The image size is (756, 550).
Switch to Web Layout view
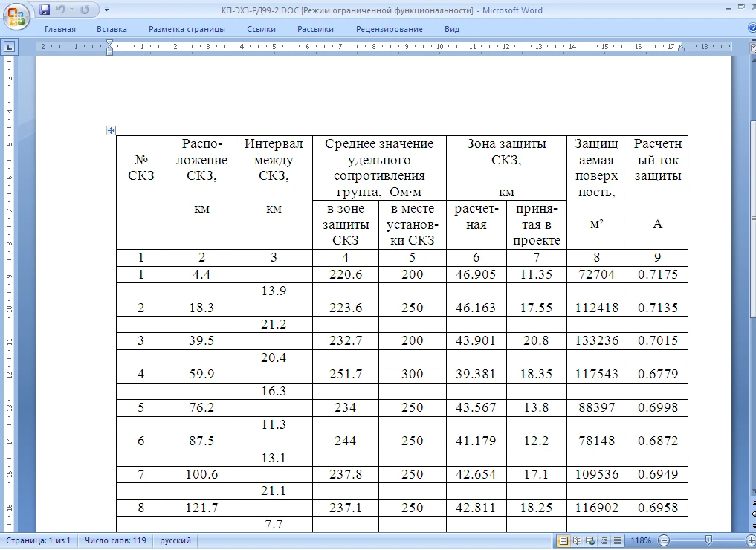(589, 540)
